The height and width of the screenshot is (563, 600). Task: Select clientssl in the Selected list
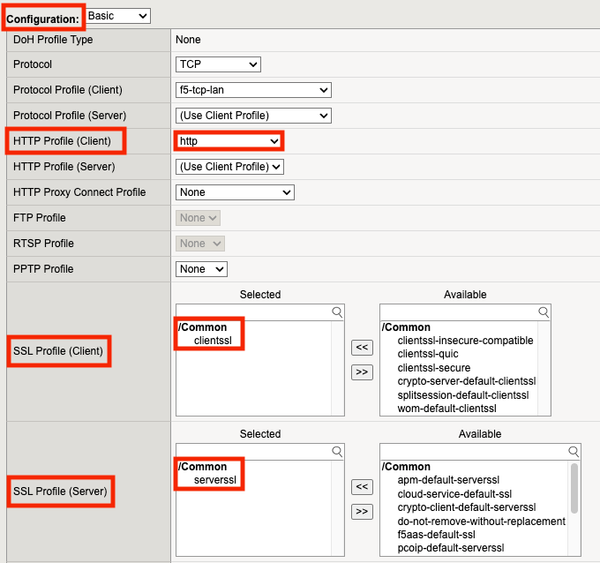[x=213, y=341]
